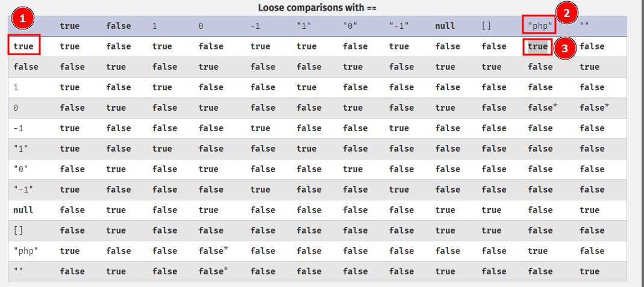Screen dimensions: 644x287
Task: Click the "php" row header
Action: pos(26,251)
